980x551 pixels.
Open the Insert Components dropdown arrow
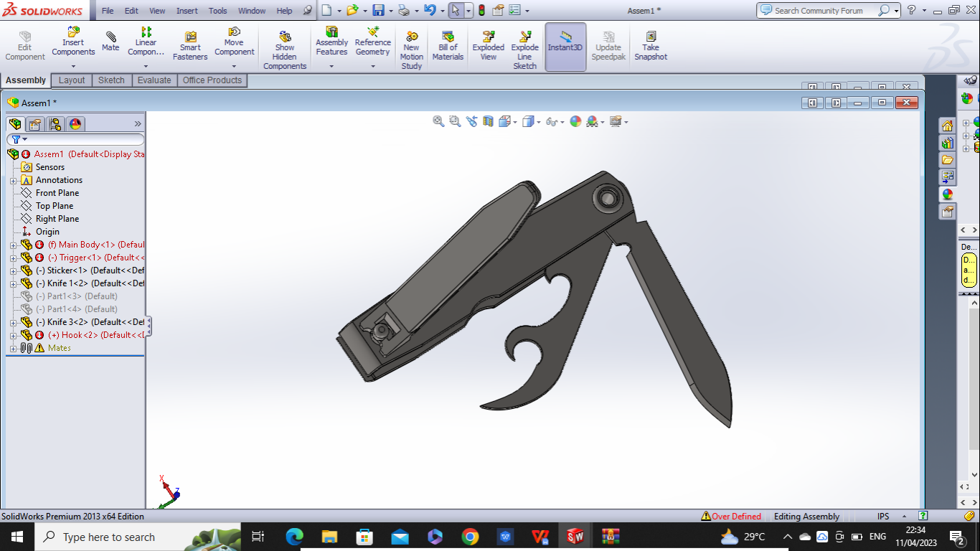point(73,66)
